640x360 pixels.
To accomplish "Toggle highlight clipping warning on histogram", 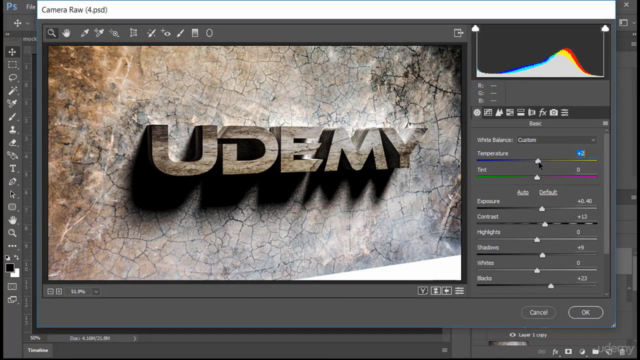I will pos(605,28).
